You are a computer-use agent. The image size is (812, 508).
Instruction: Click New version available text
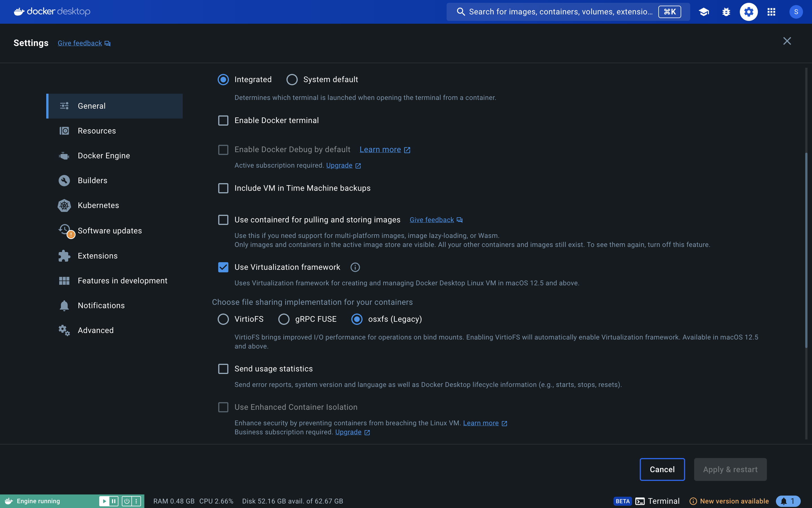(x=734, y=501)
